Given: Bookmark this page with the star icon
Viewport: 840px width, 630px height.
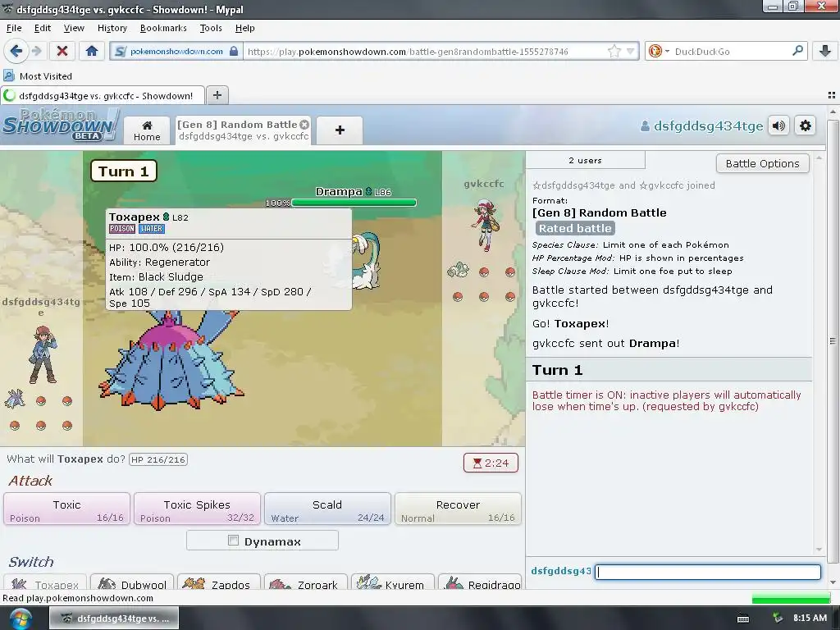Looking at the screenshot, I should point(614,52).
